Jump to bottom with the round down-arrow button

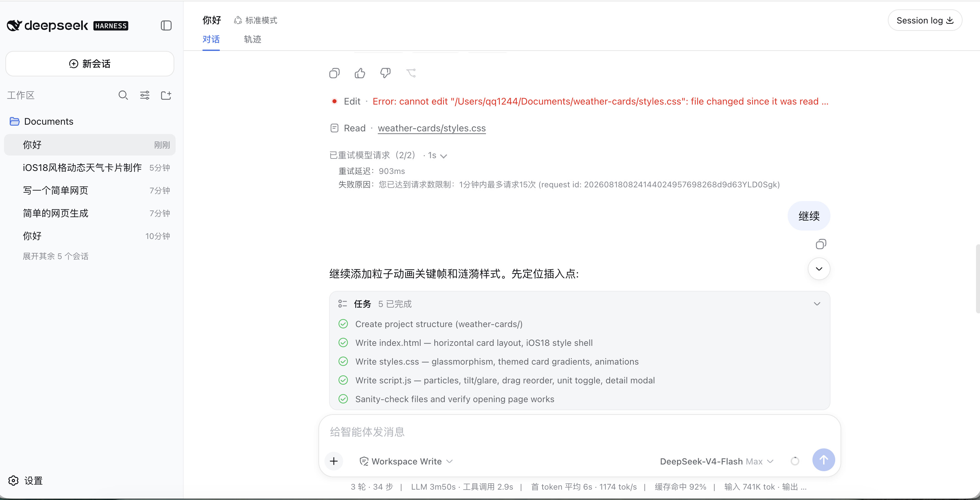(819, 269)
